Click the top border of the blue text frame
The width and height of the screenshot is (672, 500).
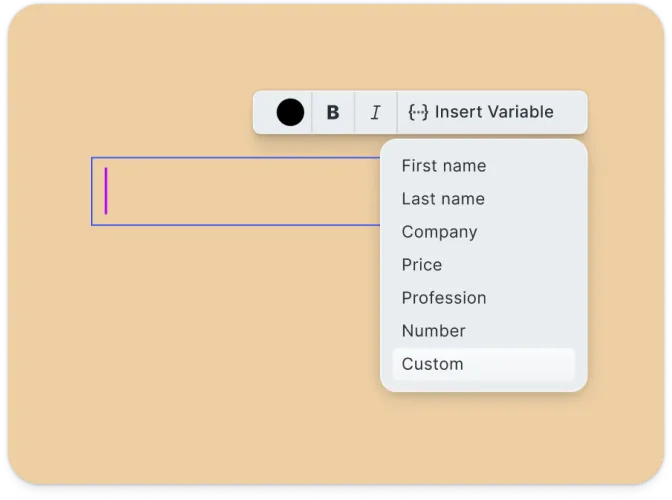(x=236, y=158)
